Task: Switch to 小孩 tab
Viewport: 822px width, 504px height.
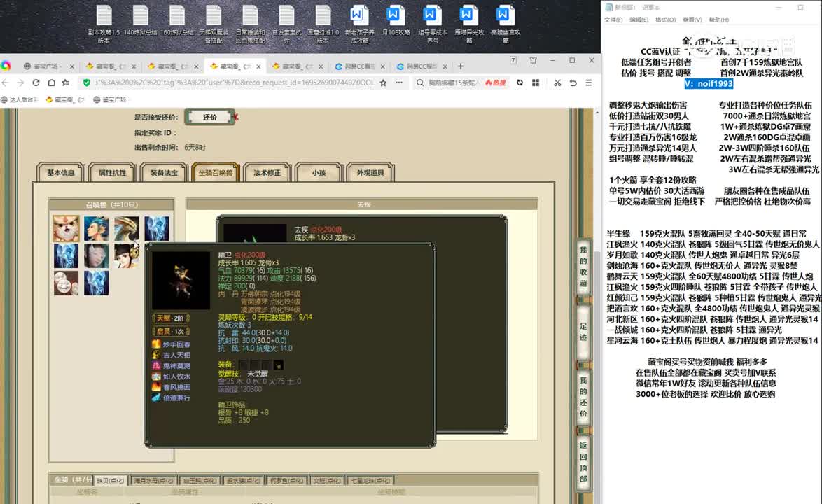Action: 319,172
